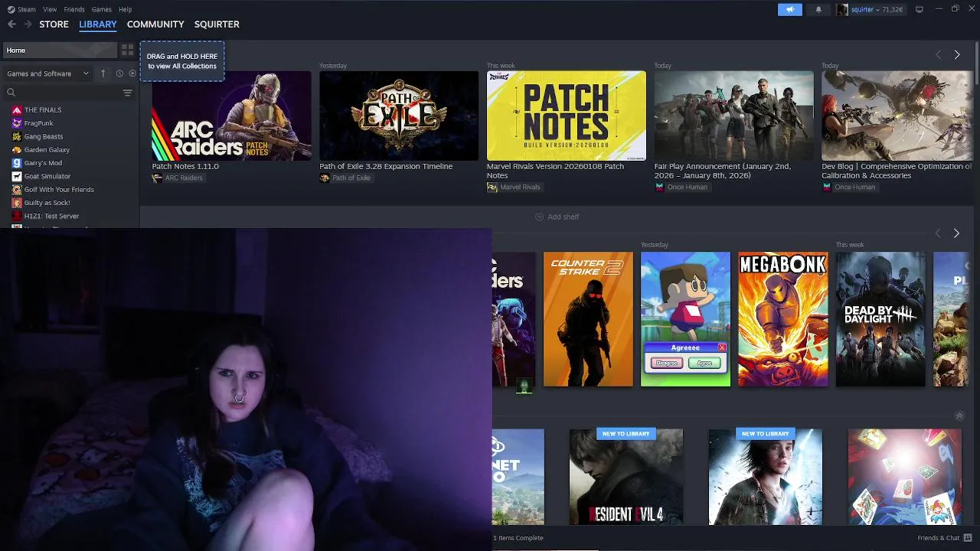
Task: Select THE FINALS game icon in list
Action: (x=17, y=109)
